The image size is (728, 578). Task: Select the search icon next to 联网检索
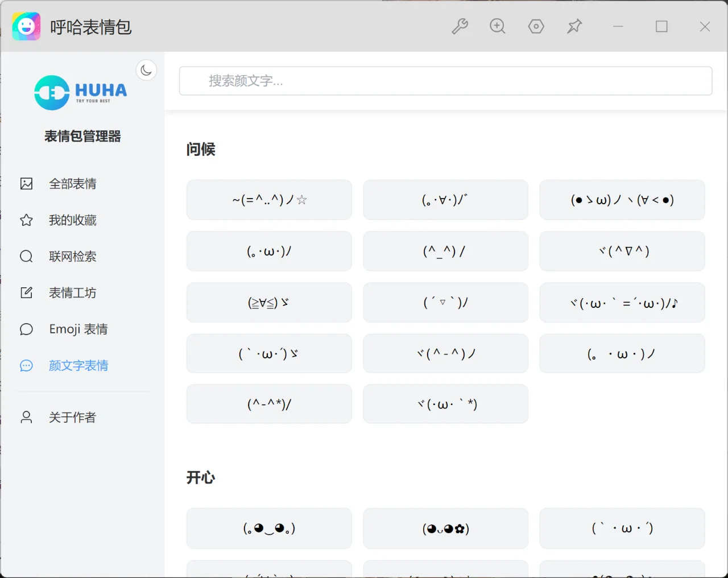pos(26,256)
